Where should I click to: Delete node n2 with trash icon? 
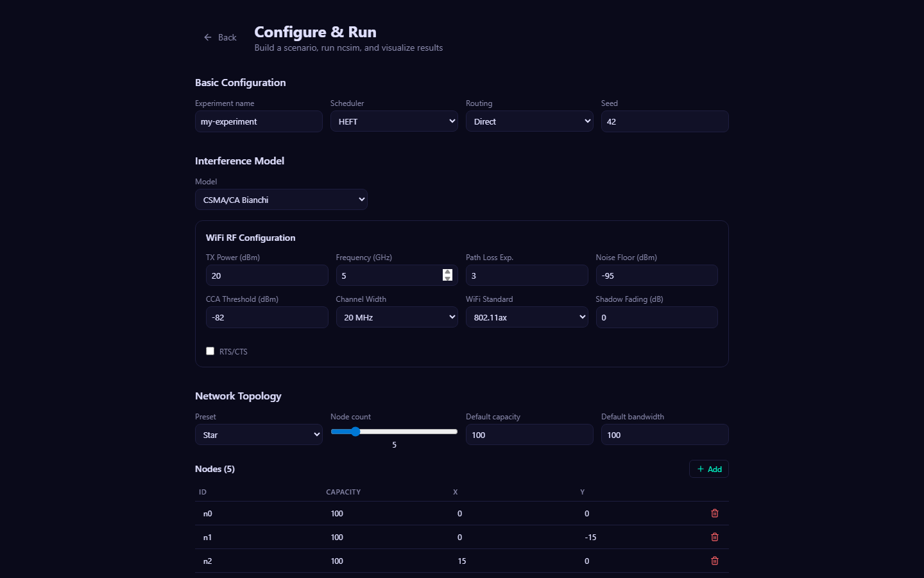[714, 561]
